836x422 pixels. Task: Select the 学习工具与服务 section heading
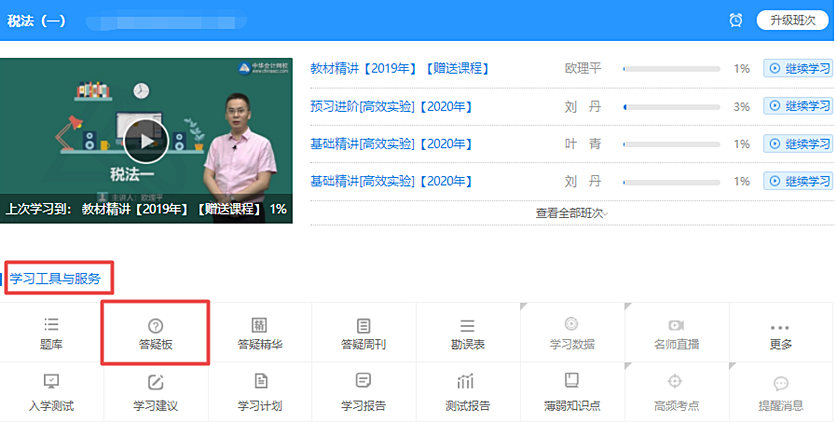[56, 278]
